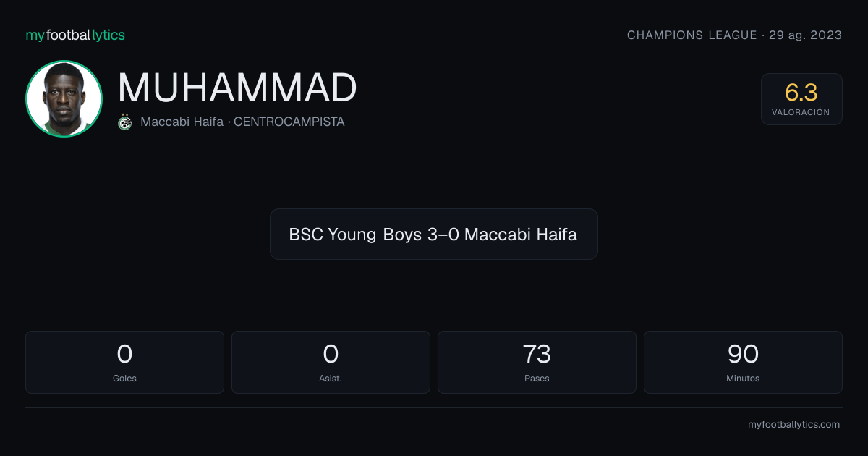Screen dimensions: 868x456
Task: Click the Champions League date header
Action: tap(734, 35)
